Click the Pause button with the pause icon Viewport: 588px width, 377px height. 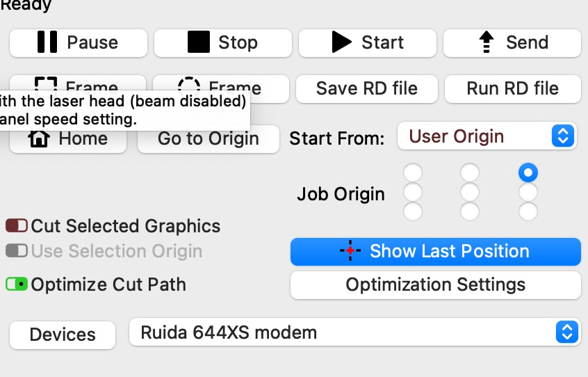pos(79,42)
